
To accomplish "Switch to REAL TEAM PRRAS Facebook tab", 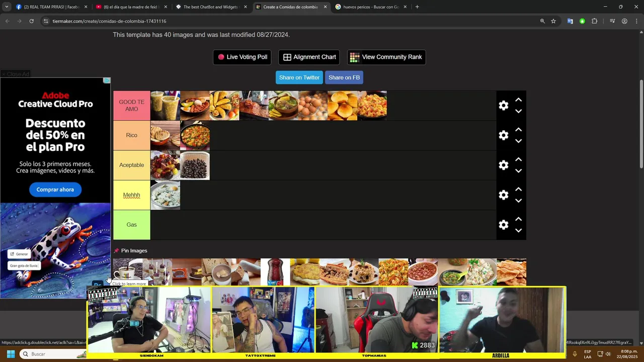I will (x=52, y=7).
